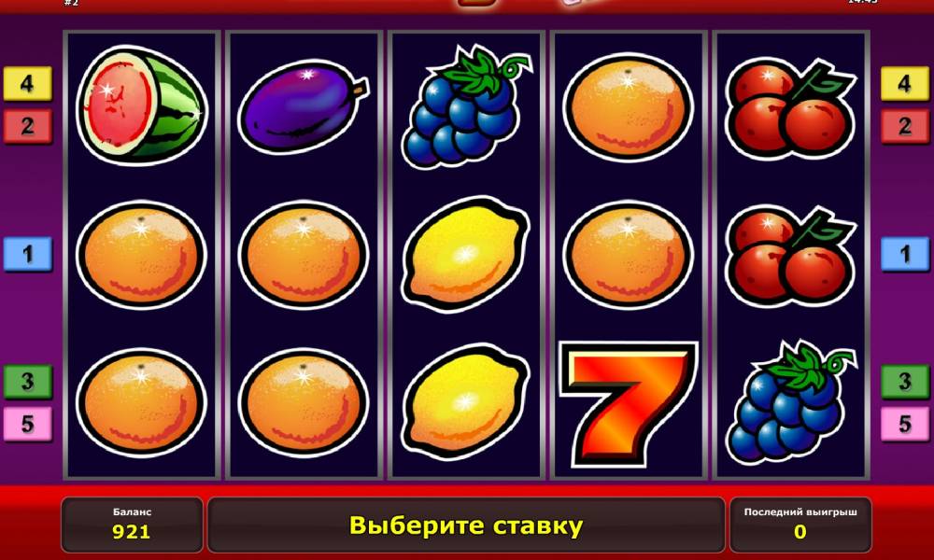This screenshot has width=934, height=560.
Task: Click the 'Выберите ставку' bet prompt bar
Action: 466,525
